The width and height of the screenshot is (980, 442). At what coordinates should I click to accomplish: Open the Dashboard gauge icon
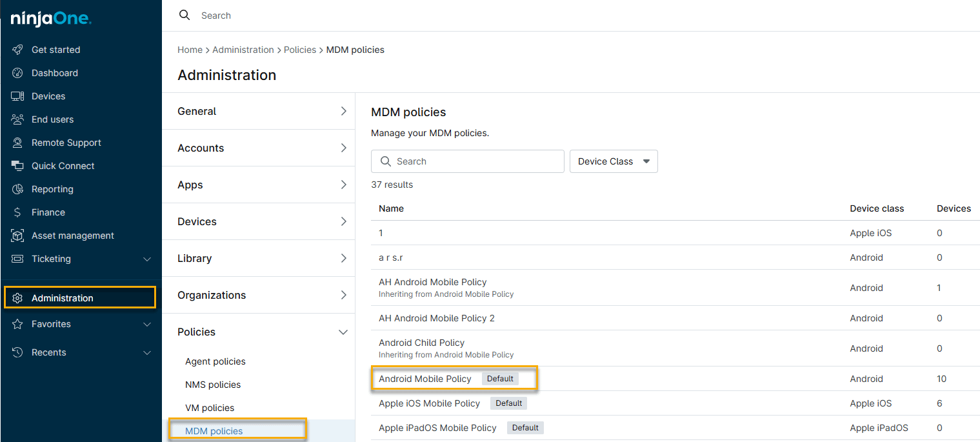[x=17, y=73]
